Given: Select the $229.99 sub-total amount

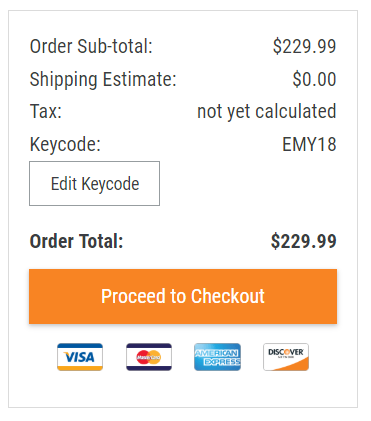Looking at the screenshot, I should point(304,46).
